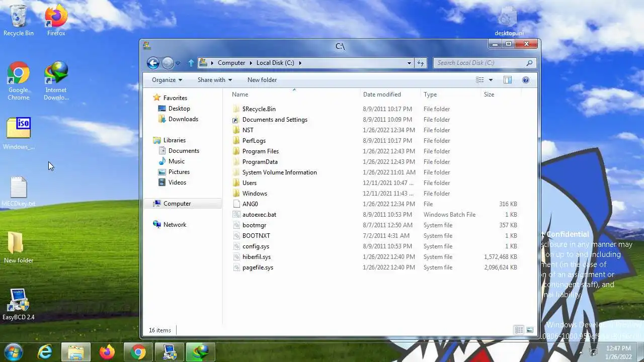Select the MECDkey.txt file on desktop

(19, 192)
